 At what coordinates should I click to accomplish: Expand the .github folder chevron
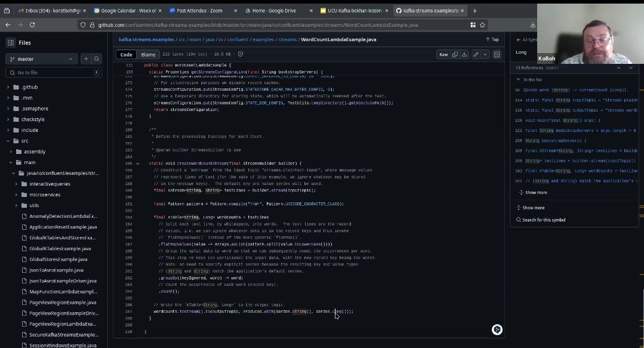coord(8,87)
